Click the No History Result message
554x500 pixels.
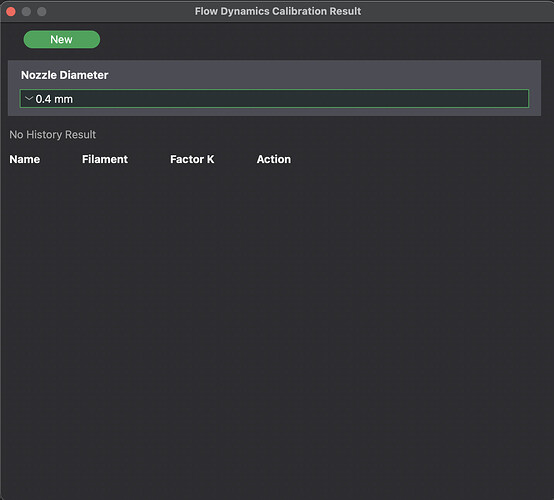[53, 135]
